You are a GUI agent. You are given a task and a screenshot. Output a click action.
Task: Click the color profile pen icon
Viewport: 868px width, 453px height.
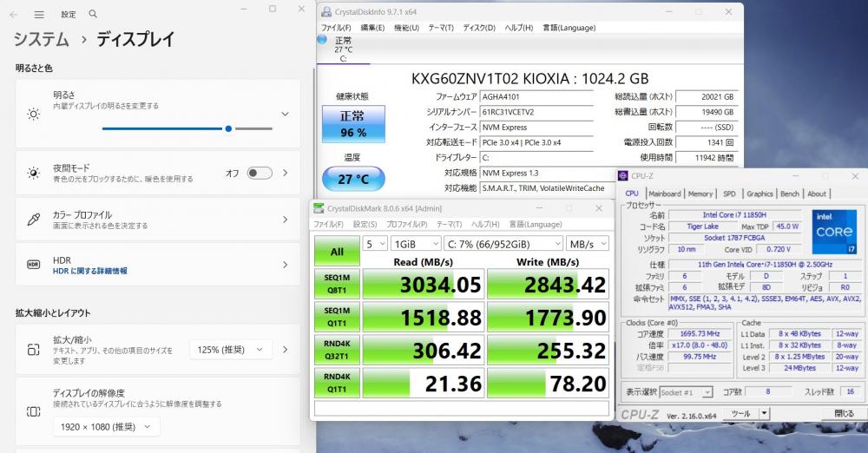[33, 220]
